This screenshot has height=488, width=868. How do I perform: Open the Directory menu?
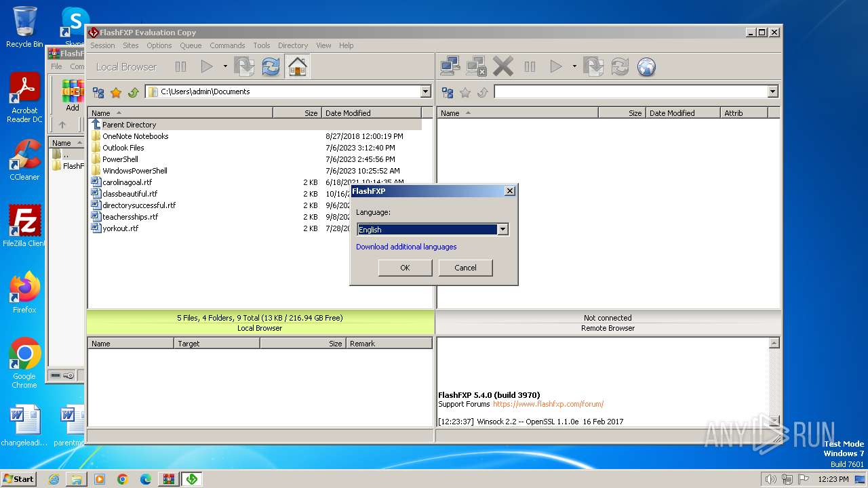coord(293,45)
